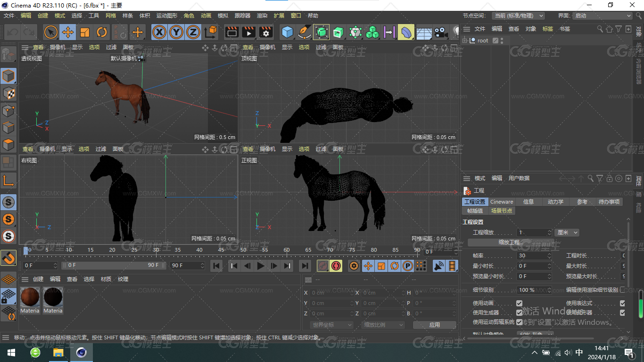The width and height of the screenshot is (644, 362).
Task: Select the Live Selection arrow tool
Action: pyautogui.click(x=51, y=32)
